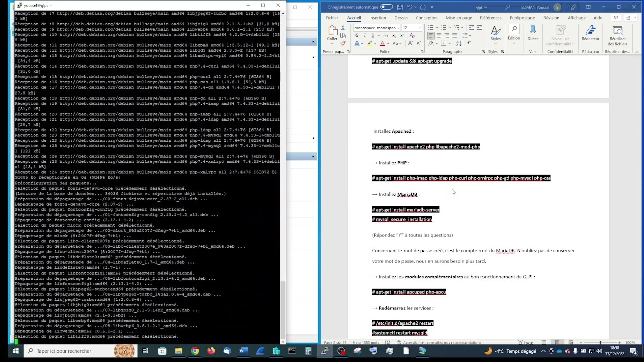644x362 pixels.
Task: Click the Decrease indent icon
Action: tap(471, 28)
